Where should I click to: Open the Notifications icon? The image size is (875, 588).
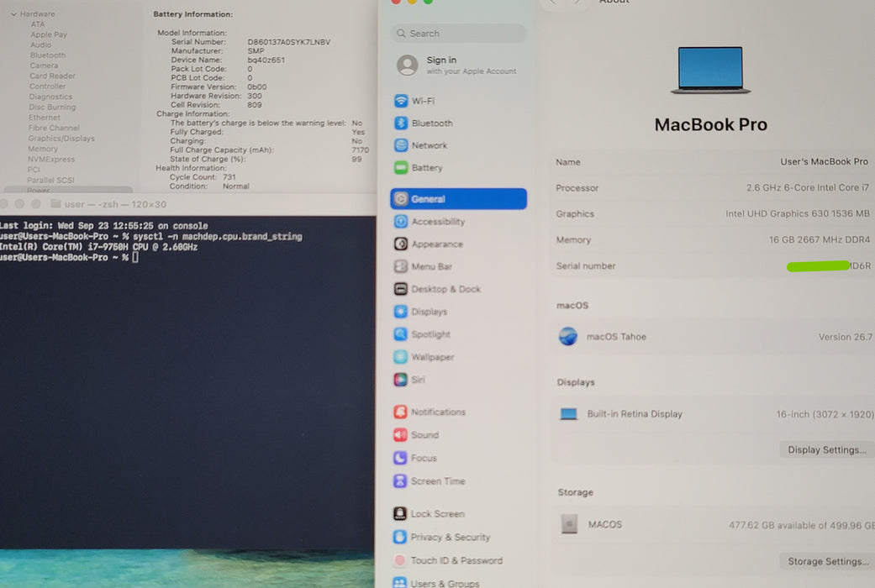pyautogui.click(x=400, y=412)
